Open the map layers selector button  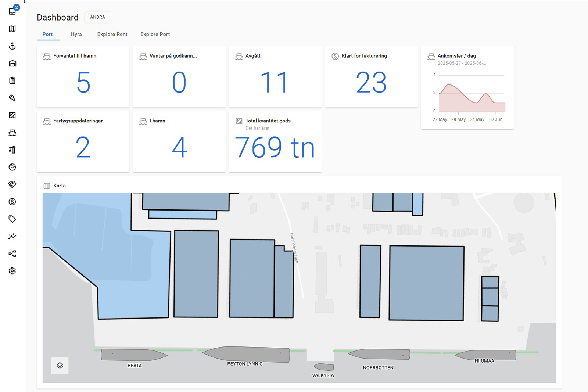pos(60,366)
